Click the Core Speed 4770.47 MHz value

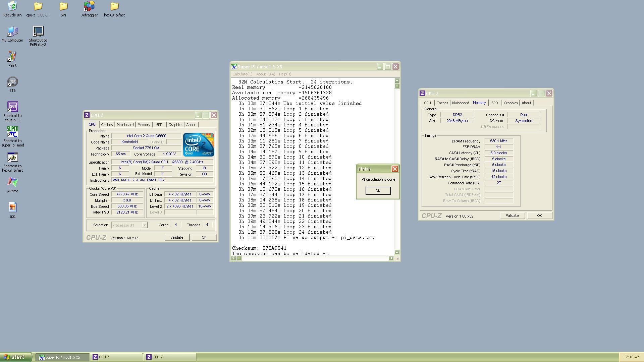click(127, 194)
